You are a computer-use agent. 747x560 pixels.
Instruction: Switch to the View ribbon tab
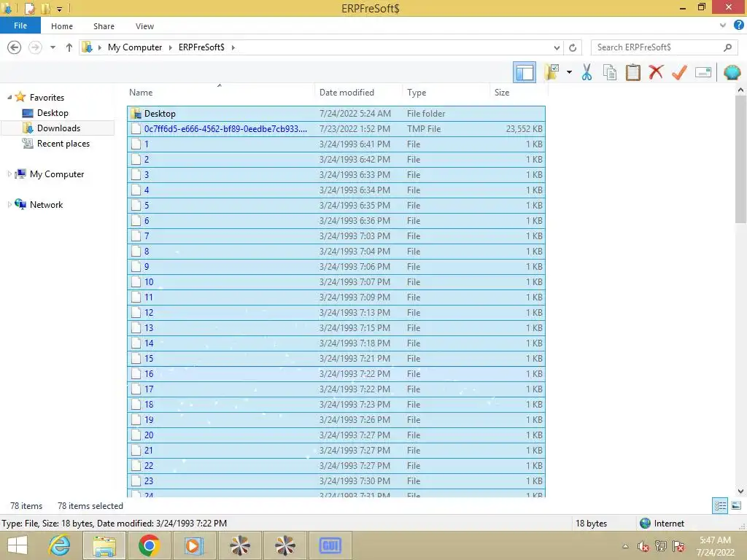click(144, 26)
